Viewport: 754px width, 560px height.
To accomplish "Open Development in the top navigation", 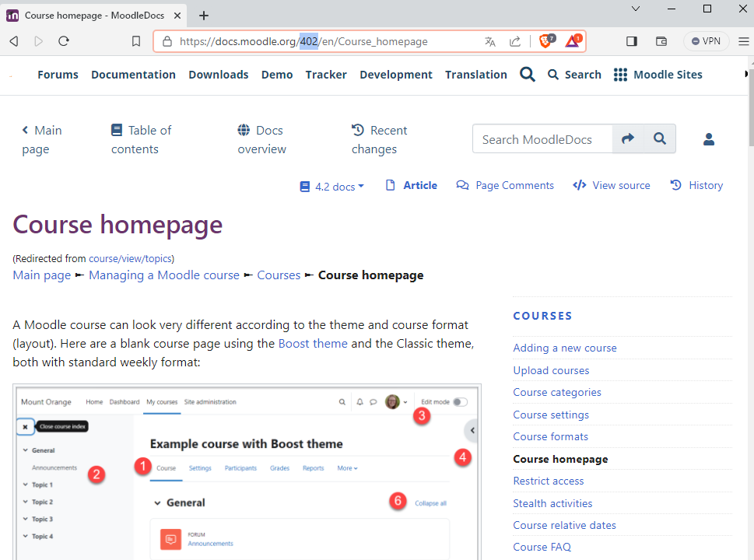I will pos(396,75).
